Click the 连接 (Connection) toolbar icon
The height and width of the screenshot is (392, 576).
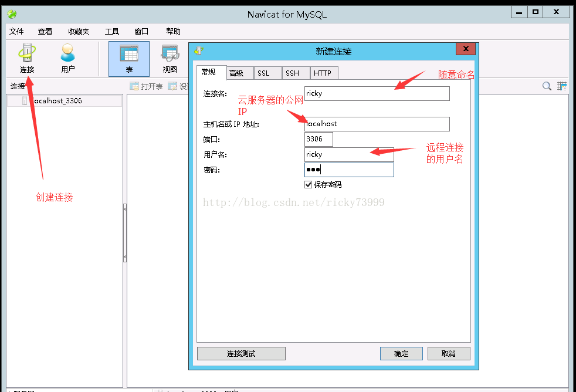click(27, 59)
